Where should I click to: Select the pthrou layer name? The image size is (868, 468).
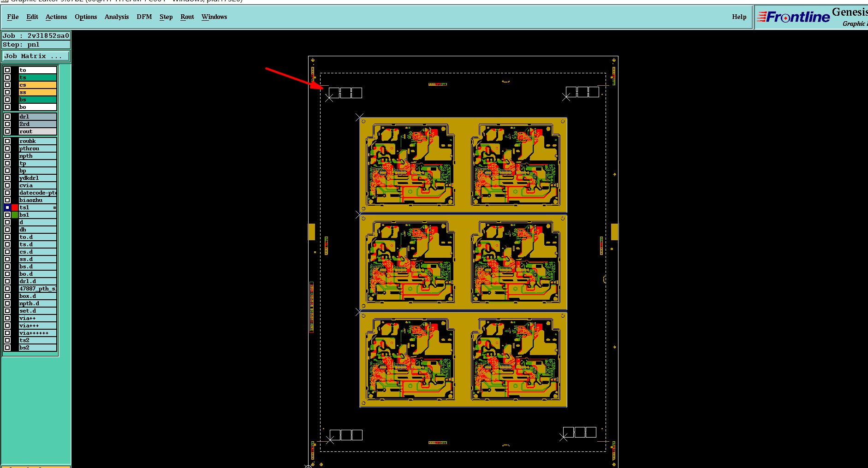37,148
